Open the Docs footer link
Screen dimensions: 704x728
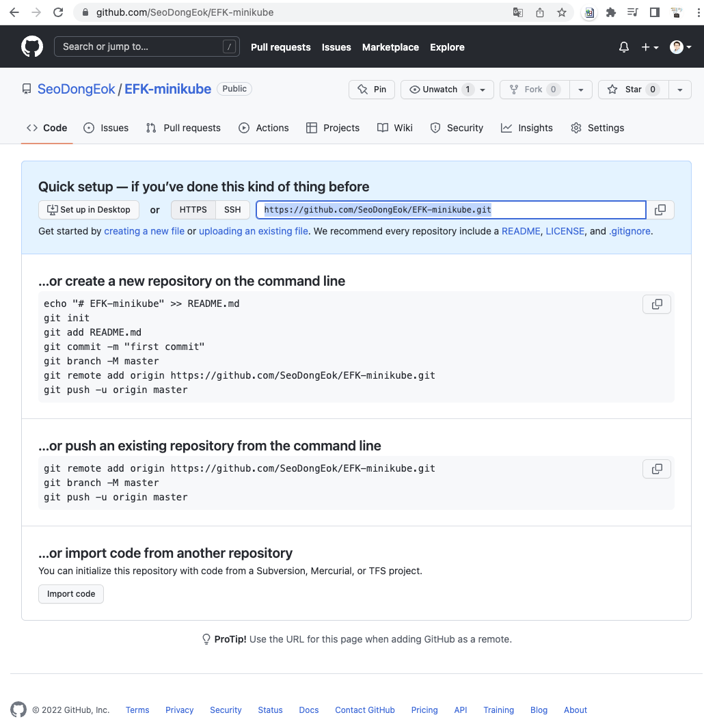[309, 710]
